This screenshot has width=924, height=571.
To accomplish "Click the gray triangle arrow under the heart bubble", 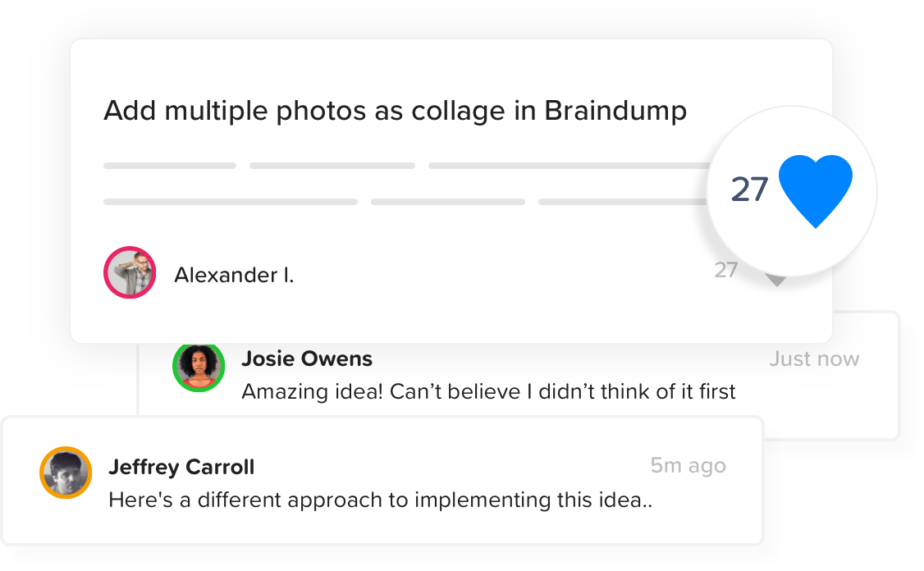I will tap(776, 281).
